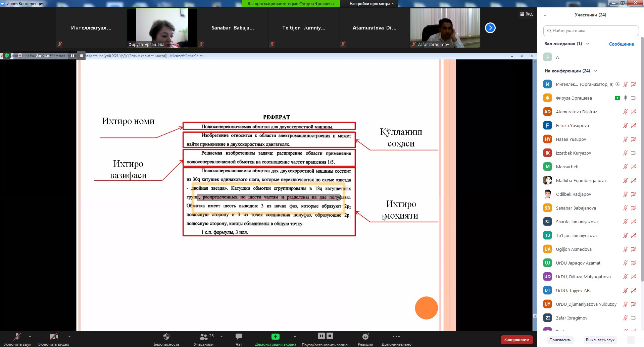Stop the recording in the bottom toolbar
Screen dimensions: 644x347
point(330,336)
